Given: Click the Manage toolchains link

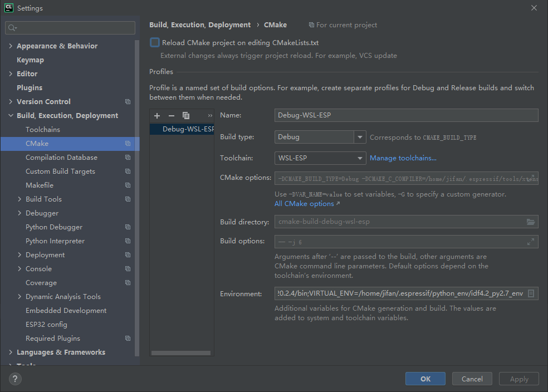Looking at the screenshot, I should click(x=403, y=158).
